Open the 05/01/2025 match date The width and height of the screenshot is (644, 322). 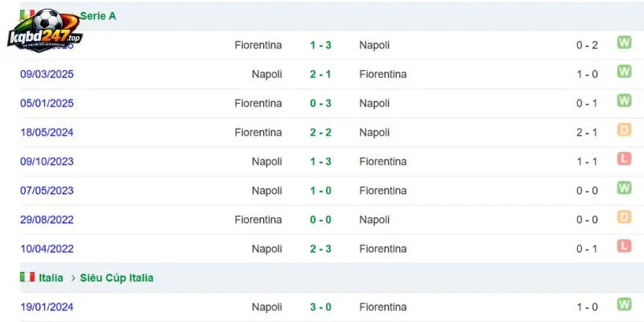pyautogui.click(x=47, y=104)
